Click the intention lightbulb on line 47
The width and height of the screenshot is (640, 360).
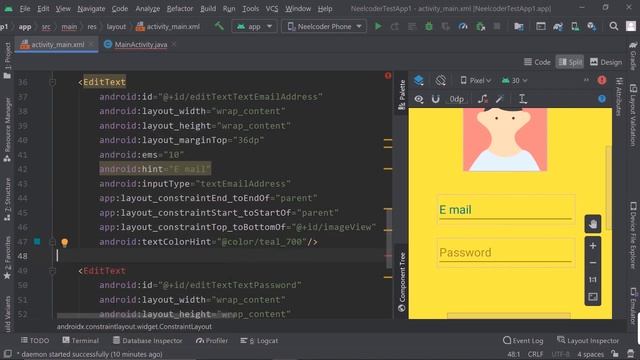coord(64,242)
